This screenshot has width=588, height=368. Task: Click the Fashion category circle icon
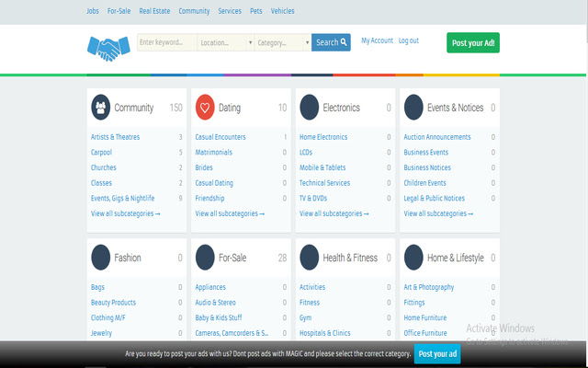click(100, 258)
